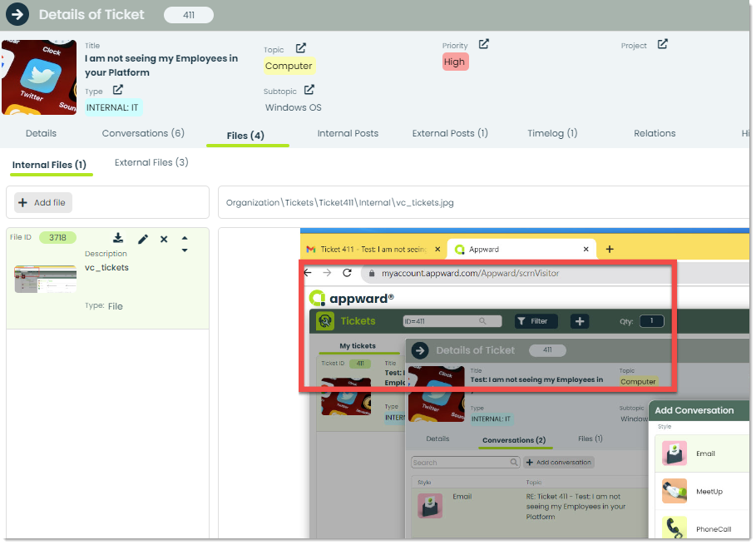Click the vc_tickets description text
Screen dimensions: 756x545
point(106,268)
